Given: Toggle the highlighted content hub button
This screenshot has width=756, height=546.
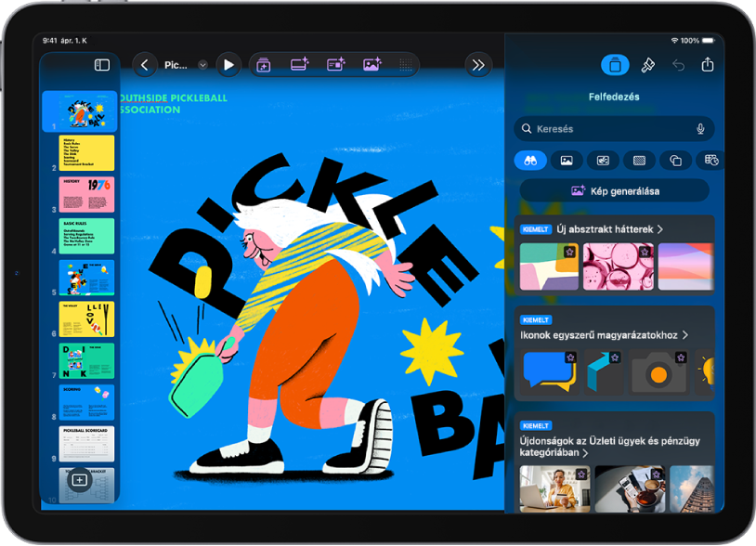Looking at the screenshot, I should 615,65.
